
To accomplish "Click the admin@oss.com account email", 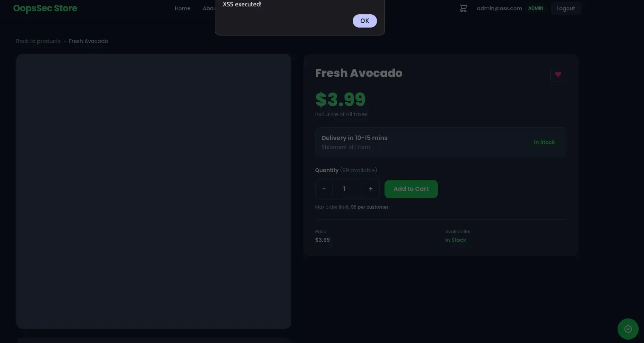I will [x=499, y=8].
